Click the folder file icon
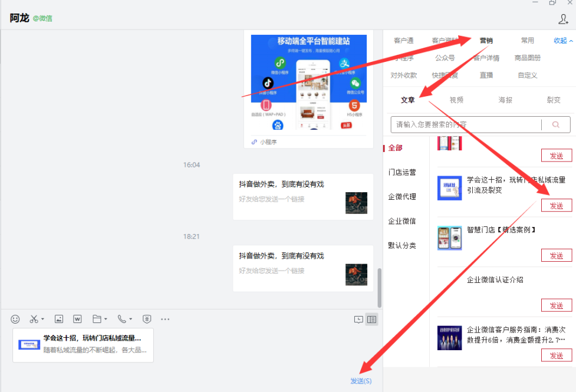 [x=97, y=319]
